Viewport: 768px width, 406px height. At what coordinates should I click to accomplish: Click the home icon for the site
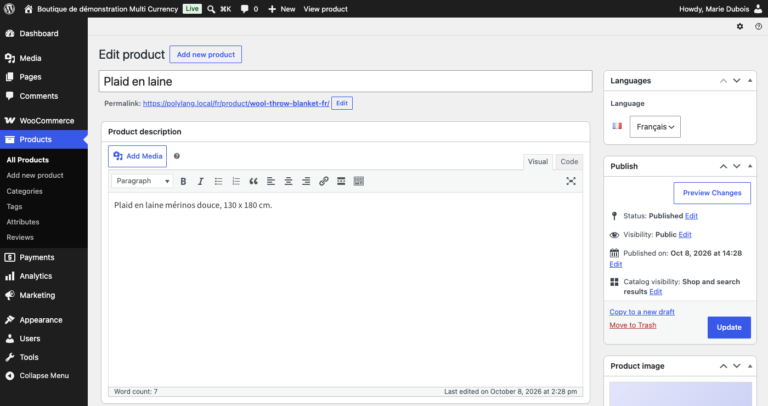[28, 9]
